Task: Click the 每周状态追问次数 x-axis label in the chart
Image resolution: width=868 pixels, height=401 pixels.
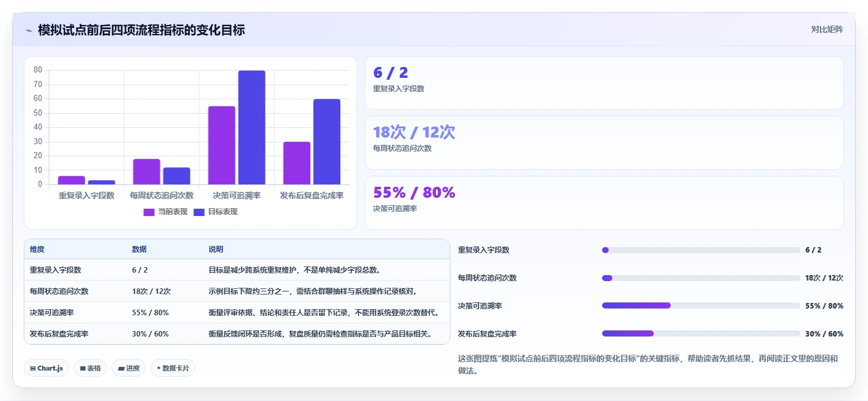Action: (x=161, y=196)
